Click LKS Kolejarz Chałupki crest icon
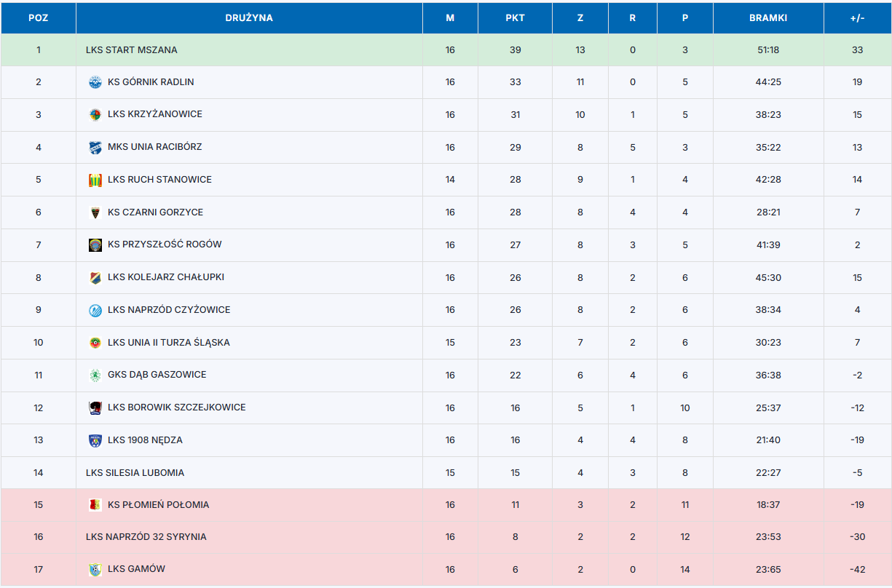 [x=95, y=278]
